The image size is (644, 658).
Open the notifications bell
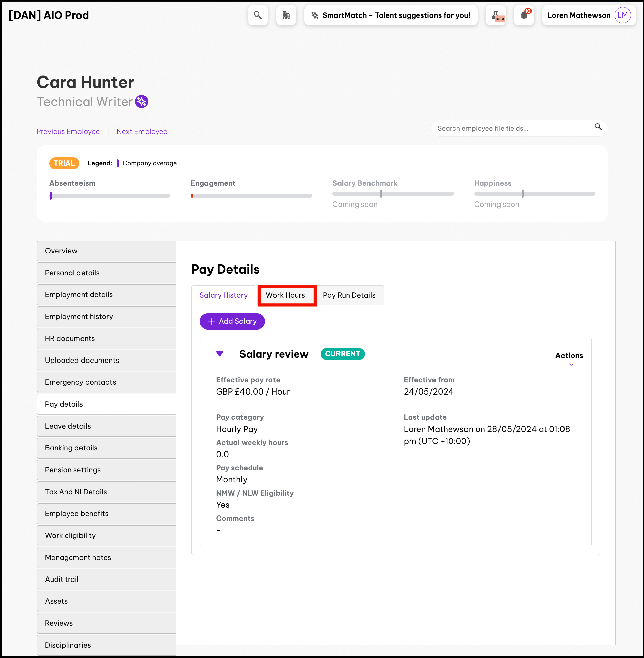click(524, 15)
